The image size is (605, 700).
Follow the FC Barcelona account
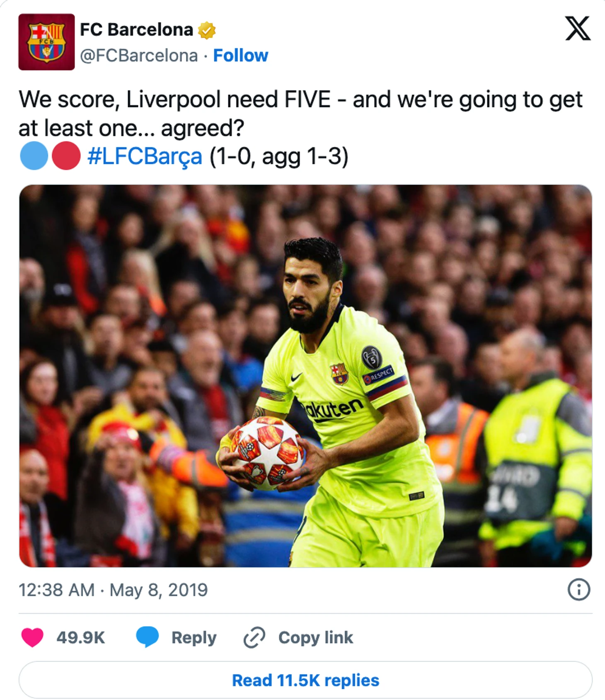[x=240, y=55]
